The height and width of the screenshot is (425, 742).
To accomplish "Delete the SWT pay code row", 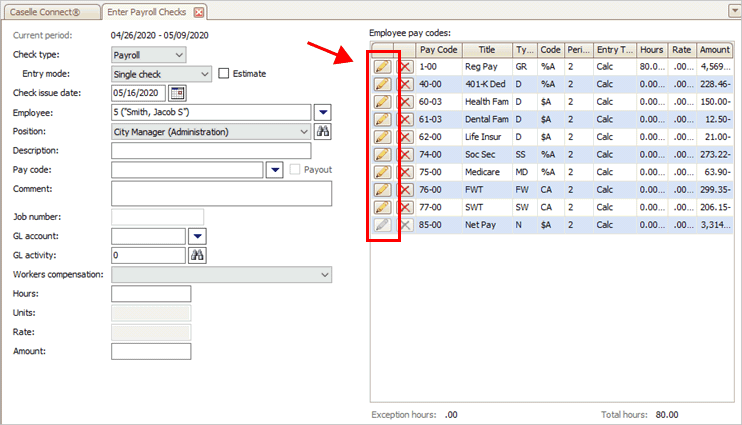I will [x=405, y=207].
